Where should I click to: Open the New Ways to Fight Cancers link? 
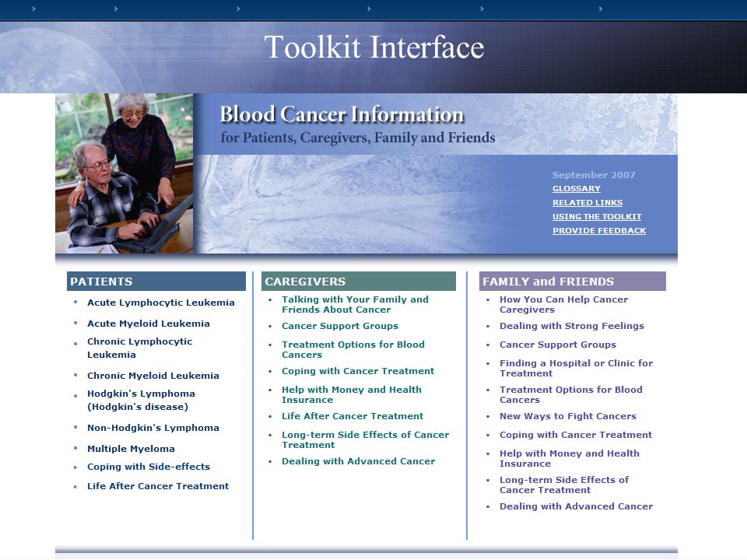click(x=568, y=416)
